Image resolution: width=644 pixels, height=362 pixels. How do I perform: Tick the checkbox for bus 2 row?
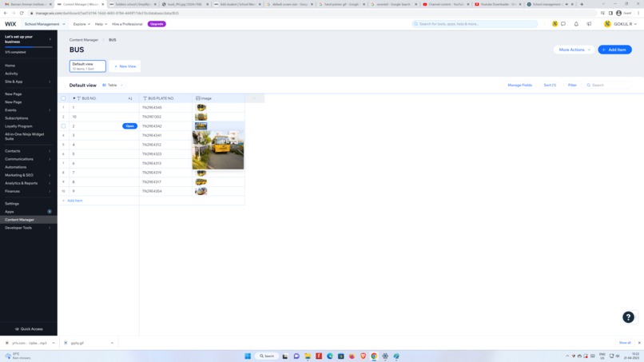click(63, 126)
